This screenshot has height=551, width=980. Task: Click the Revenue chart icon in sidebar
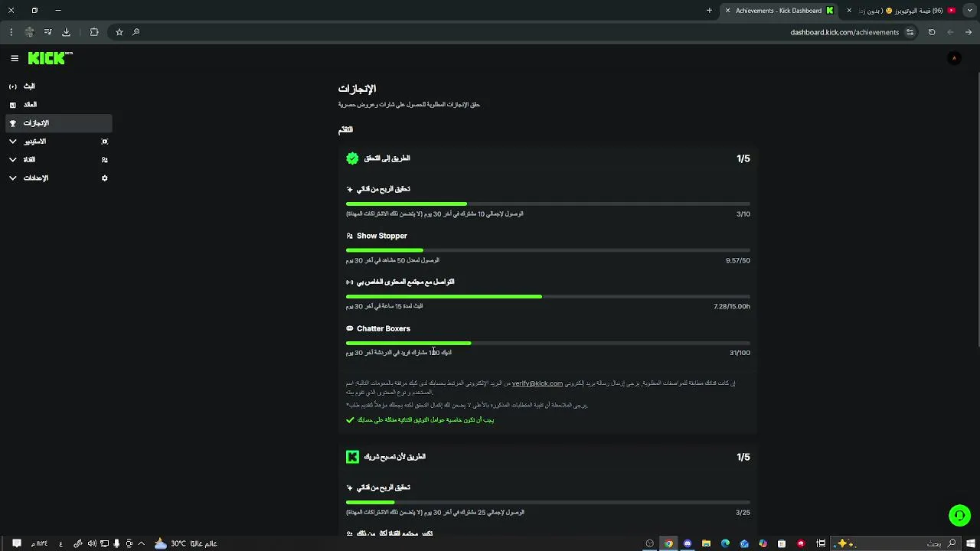tap(13, 105)
